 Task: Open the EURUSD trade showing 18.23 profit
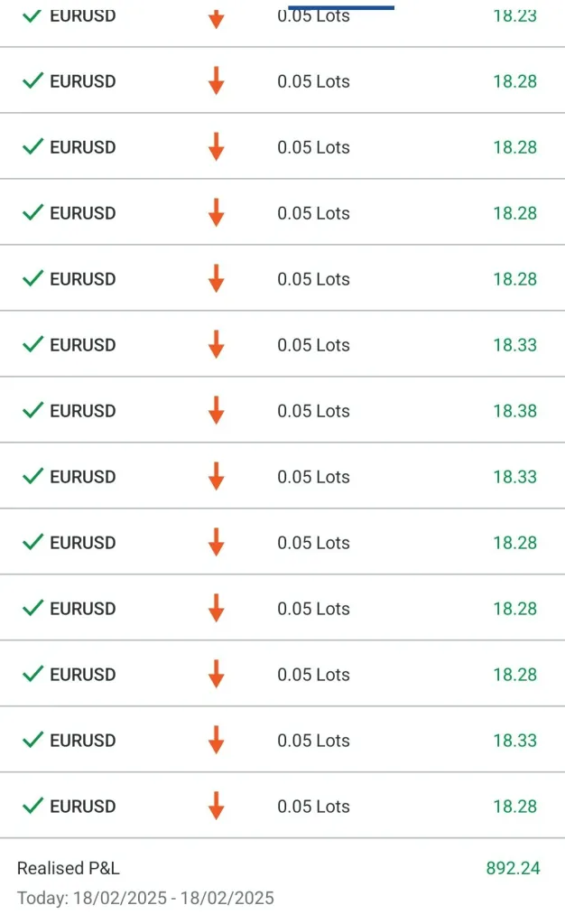click(x=83, y=15)
